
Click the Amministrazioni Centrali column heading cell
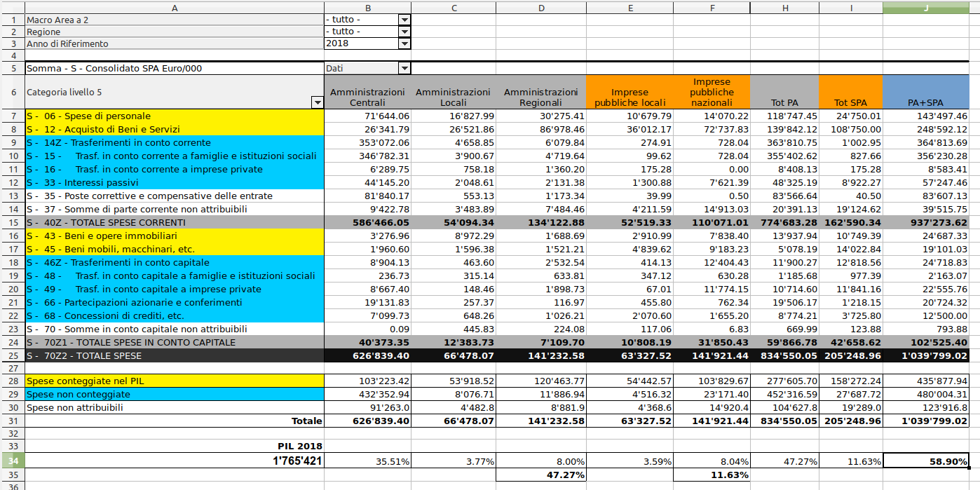tap(368, 92)
